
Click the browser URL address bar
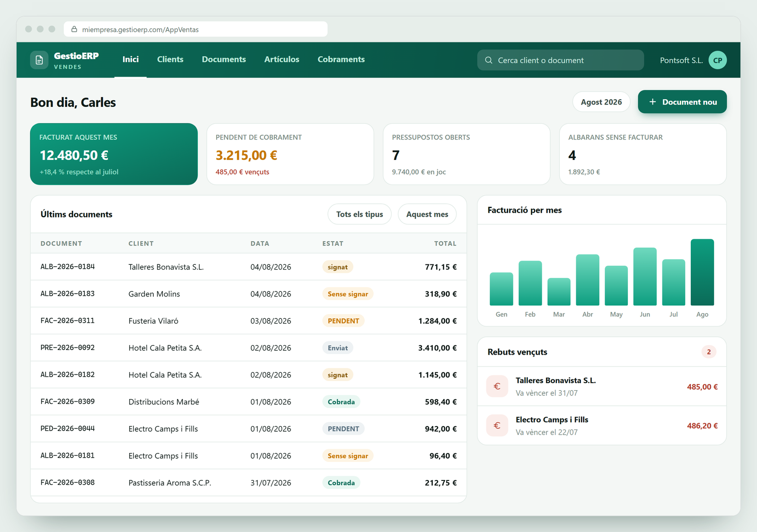click(195, 29)
